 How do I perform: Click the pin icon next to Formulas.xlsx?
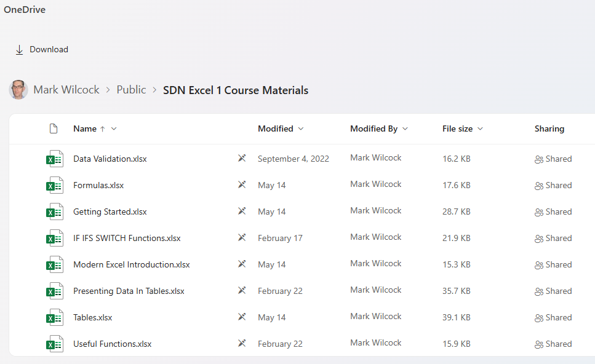pyautogui.click(x=242, y=185)
